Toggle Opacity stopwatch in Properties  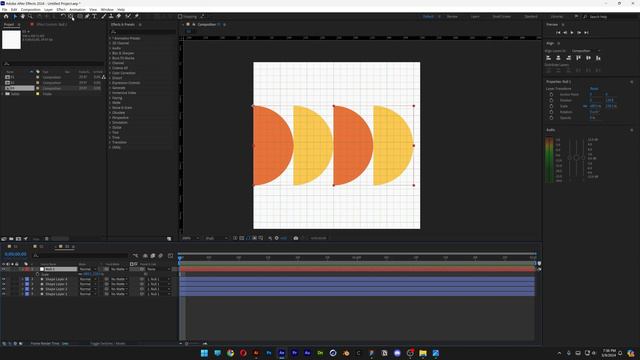(x=551, y=118)
